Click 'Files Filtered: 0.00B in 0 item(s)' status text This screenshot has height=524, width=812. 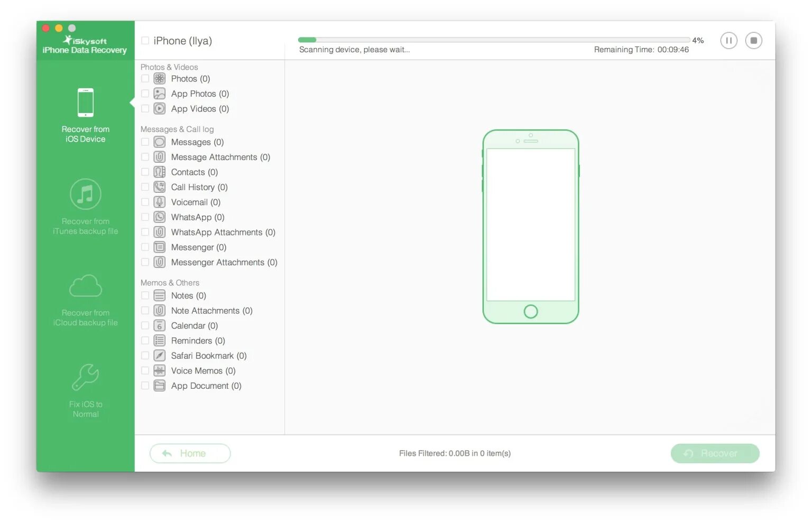[x=455, y=454]
